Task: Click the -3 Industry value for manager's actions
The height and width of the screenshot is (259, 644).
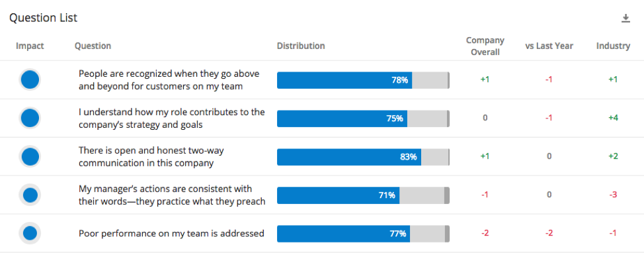Action: pyautogui.click(x=613, y=195)
